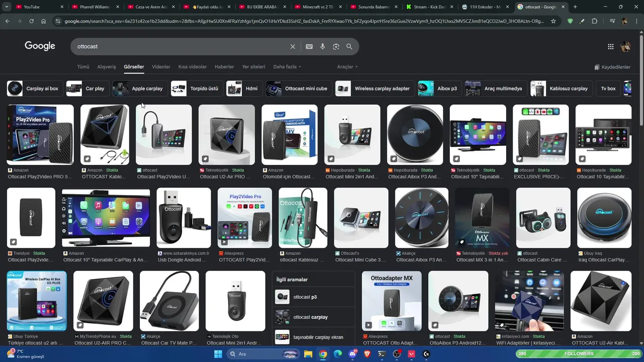
Task: Clear the ottocast search text with X
Action: tap(292, 46)
